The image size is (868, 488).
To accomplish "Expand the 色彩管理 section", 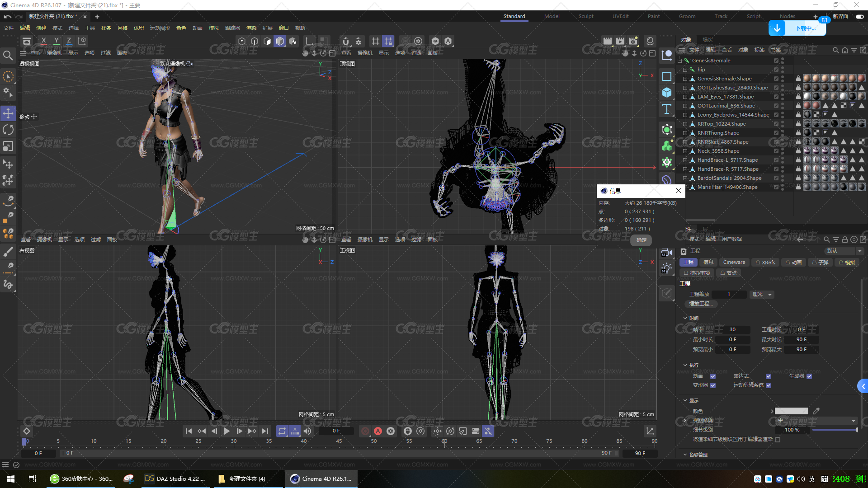I will (685, 455).
